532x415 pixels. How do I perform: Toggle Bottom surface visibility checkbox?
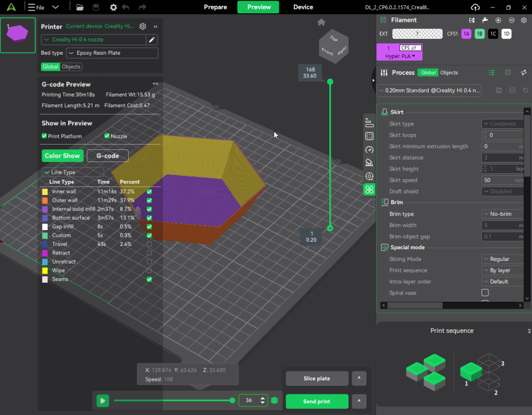pyautogui.click(x=149, y=218)
